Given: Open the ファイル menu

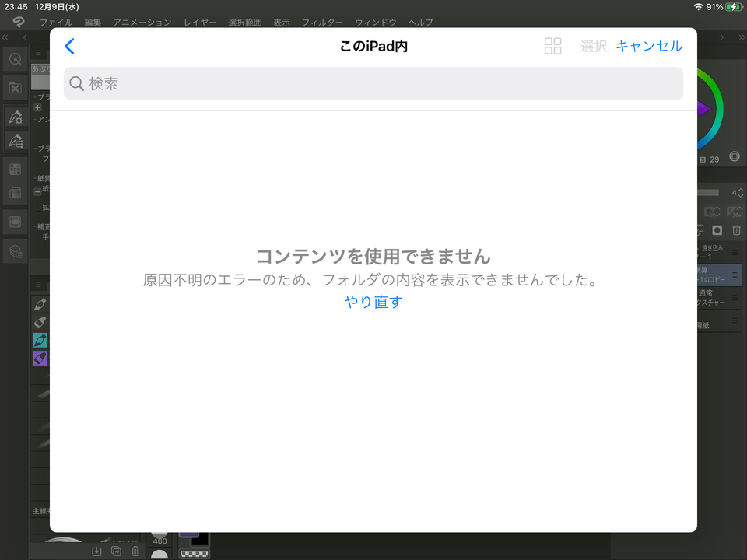Looking at the screenshot, I should point(56,23).
